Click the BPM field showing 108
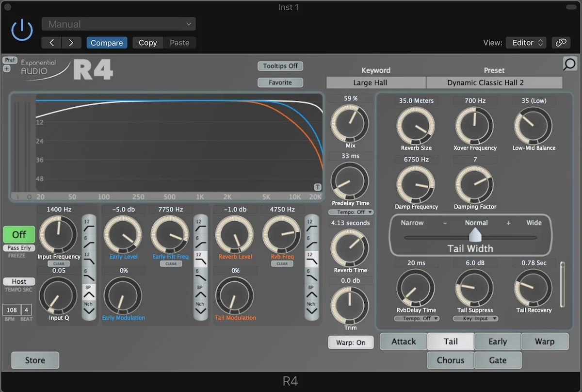The image size is (582, 392). tap(12, 310)
